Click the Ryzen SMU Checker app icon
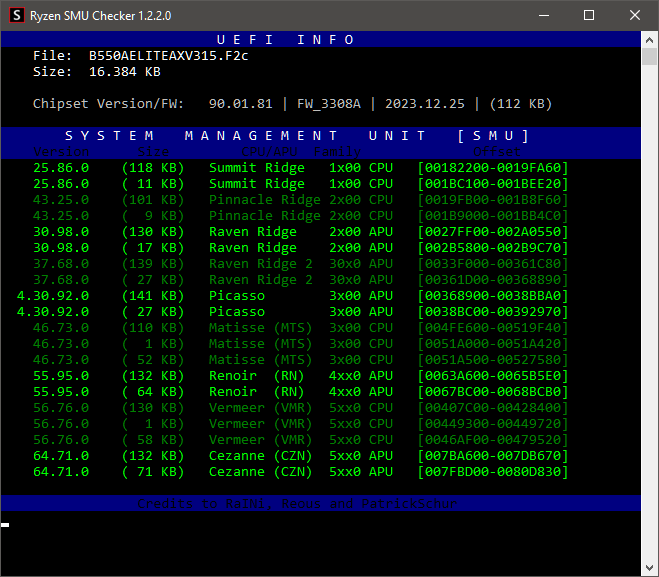This screenshot has height=577, width=659. point(16,16)
